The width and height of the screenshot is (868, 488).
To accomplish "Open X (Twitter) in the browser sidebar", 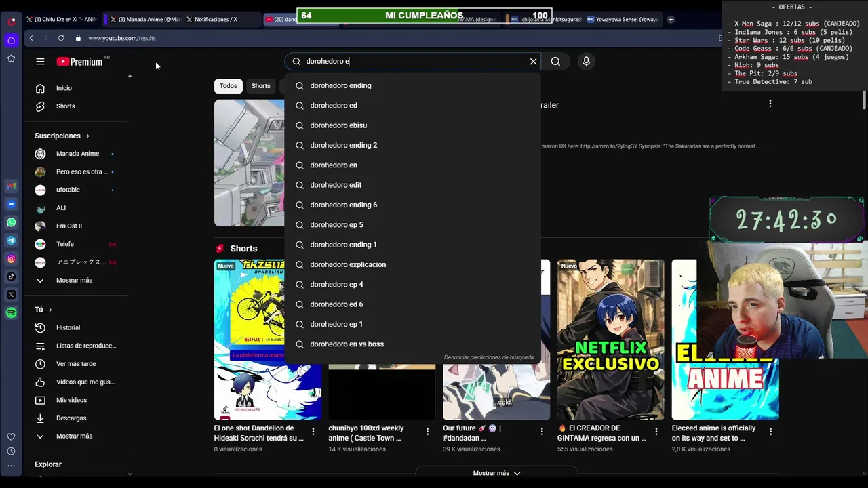I will [12, 294].
